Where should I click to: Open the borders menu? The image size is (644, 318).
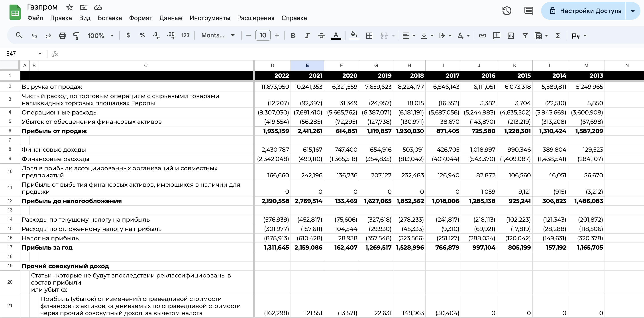pyautogui.click(x=369, y=35)
